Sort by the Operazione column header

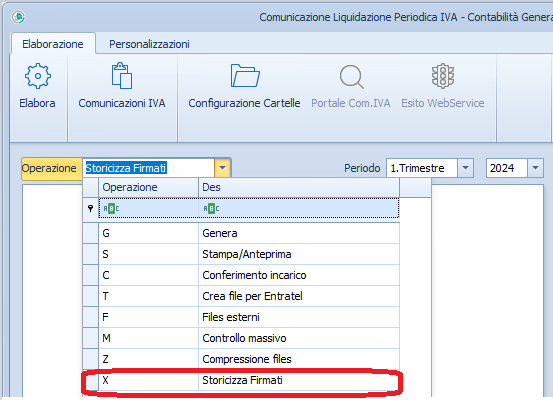pos(148,187)
